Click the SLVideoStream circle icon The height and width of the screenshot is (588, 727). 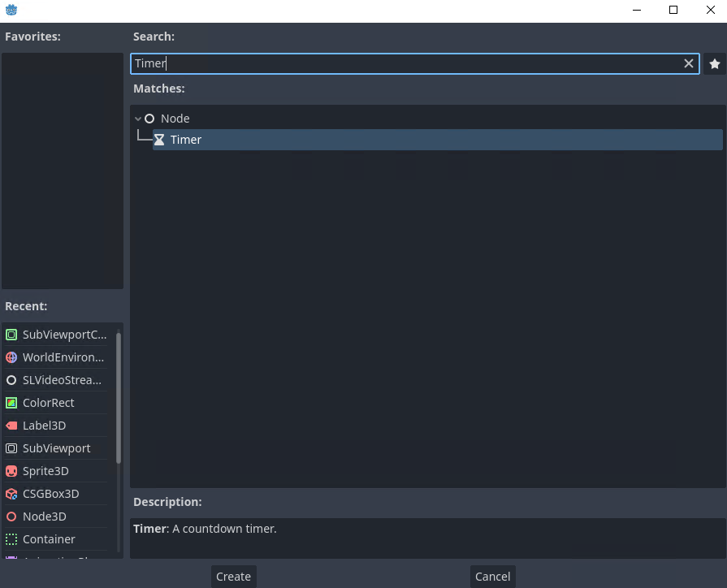(x=11, y=380)
